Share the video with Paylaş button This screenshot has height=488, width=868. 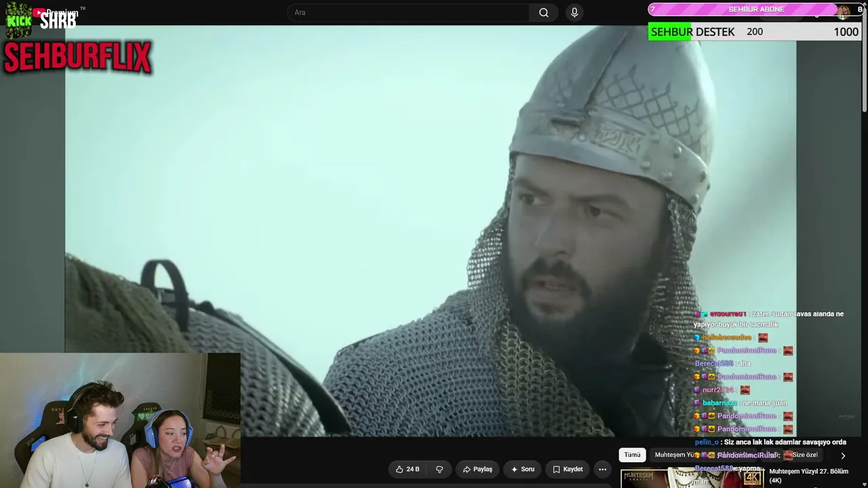click(x=477, y=469)
